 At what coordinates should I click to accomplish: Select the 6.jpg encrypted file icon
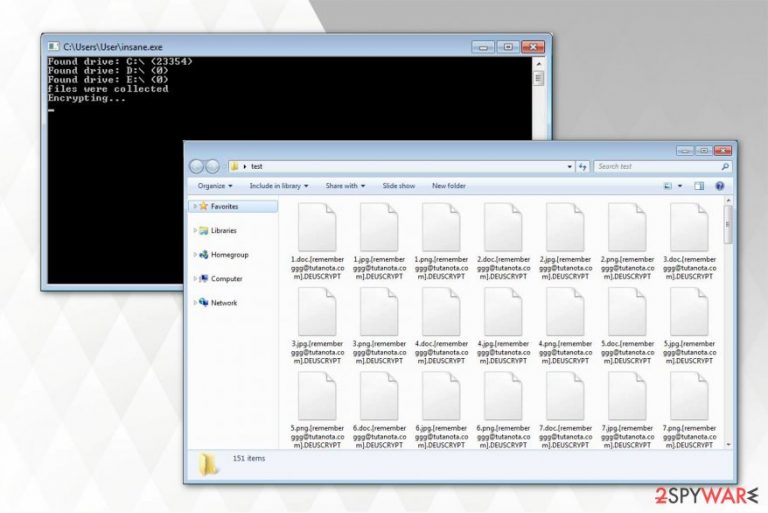[441, 396]
